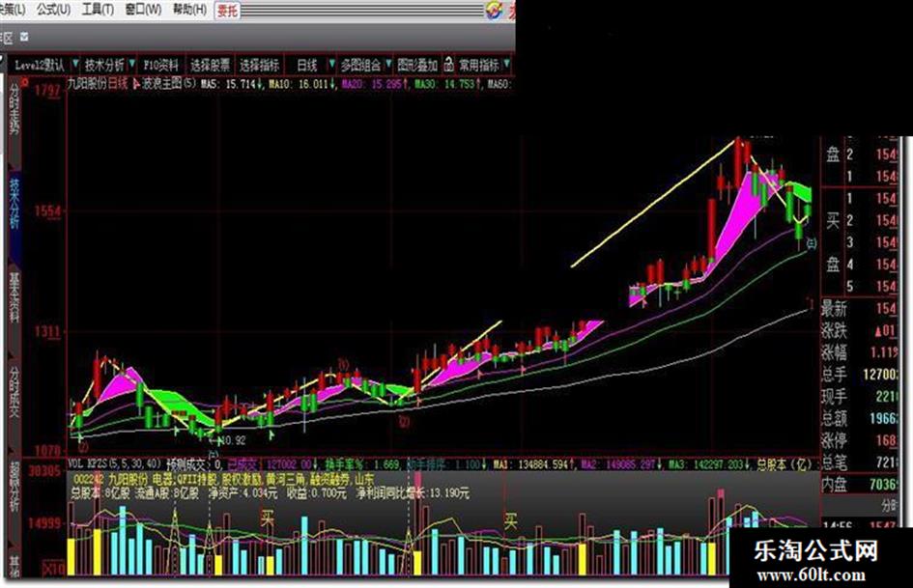Click the 1797 price axis label

click(x=47, y=90)
